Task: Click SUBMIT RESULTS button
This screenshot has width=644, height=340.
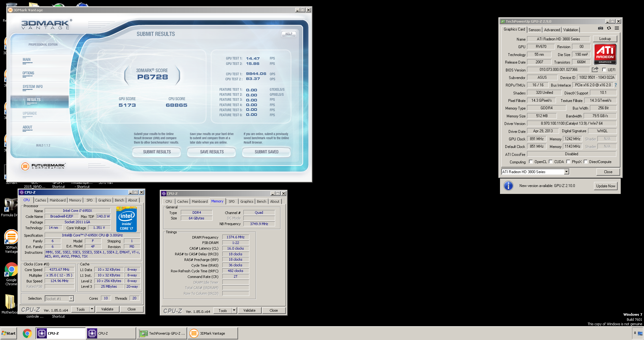Action: point(157,152)
